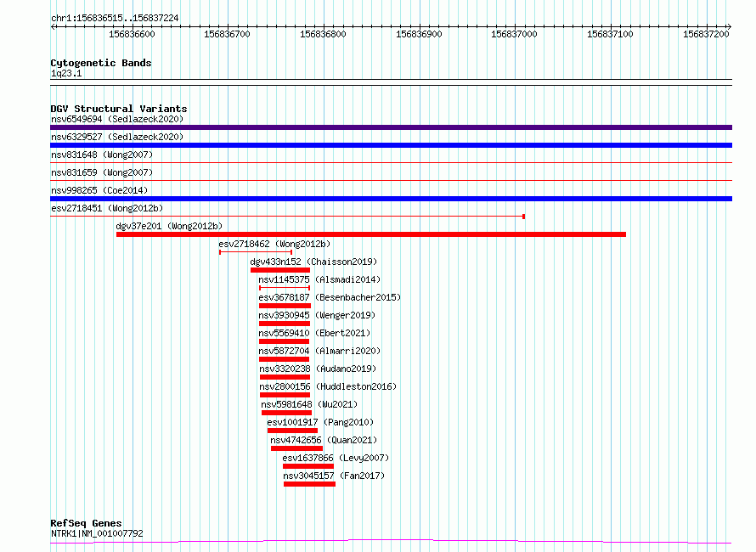The height and width of the screenshot is (552, 756).
Task: Select nsv3930945 (Wenger2019) variant label
Action: coord(317,315)
